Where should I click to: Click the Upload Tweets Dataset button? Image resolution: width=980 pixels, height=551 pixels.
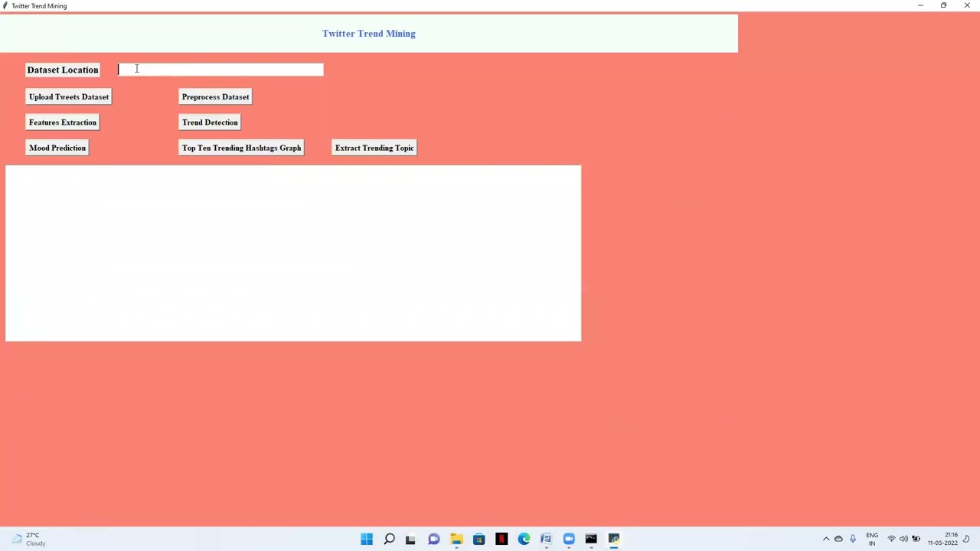(x=69, y=97)
